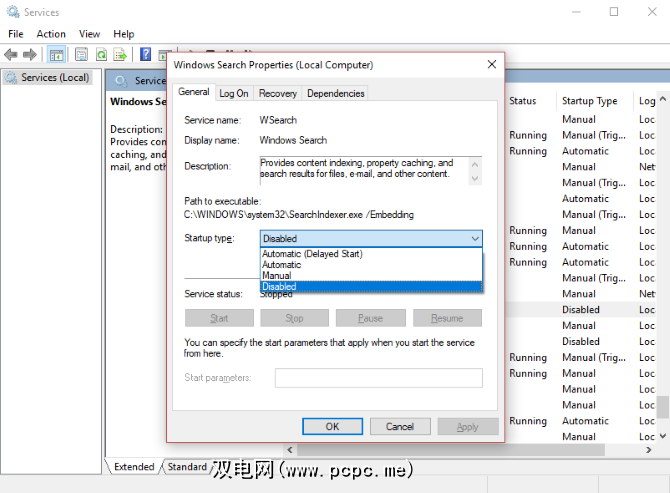The height and width of the screenshot is (493, 670).
Task: Click the Forward arrow in toolbar
Action: pyautogui.click(x=29, y=55)
